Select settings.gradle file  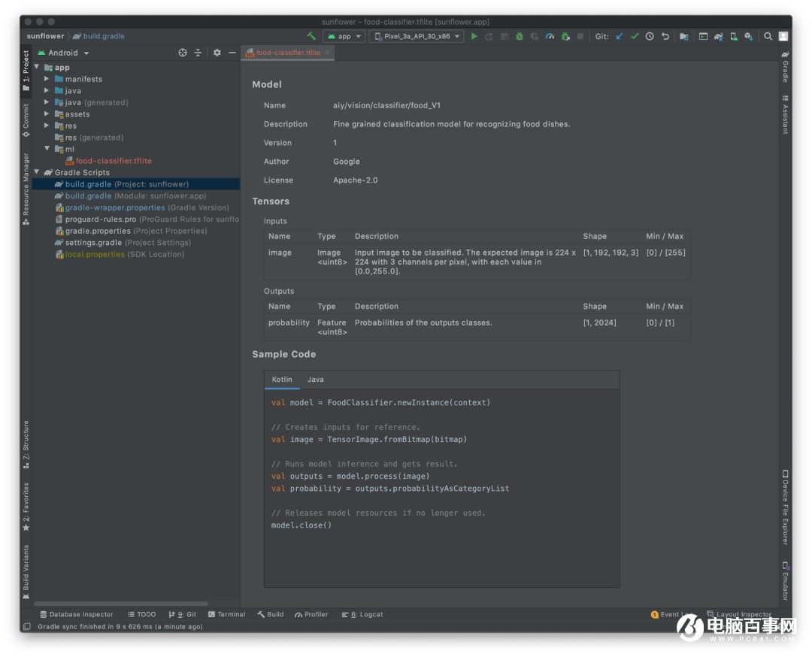(x=123, y=243)
